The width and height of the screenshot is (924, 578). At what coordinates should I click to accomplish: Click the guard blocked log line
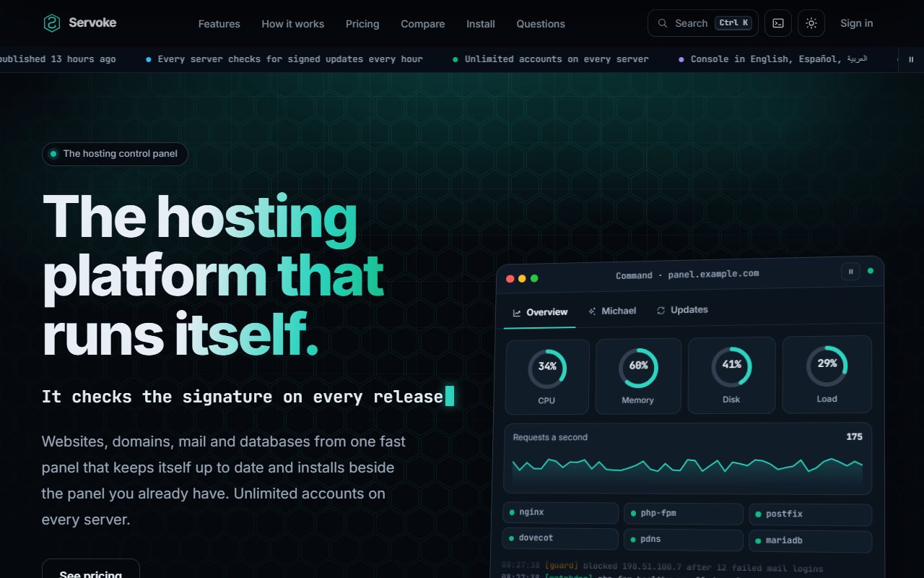662,568
